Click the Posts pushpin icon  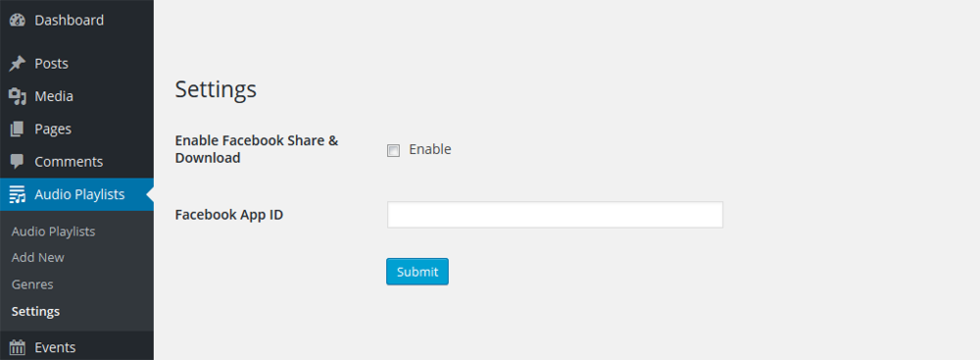[18, 64]
